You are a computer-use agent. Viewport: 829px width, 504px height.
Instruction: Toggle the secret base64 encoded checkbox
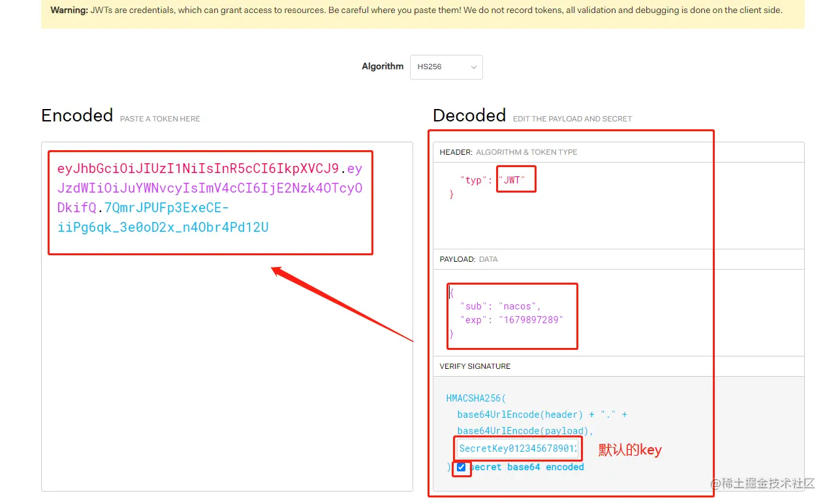(x=461, y=467)
